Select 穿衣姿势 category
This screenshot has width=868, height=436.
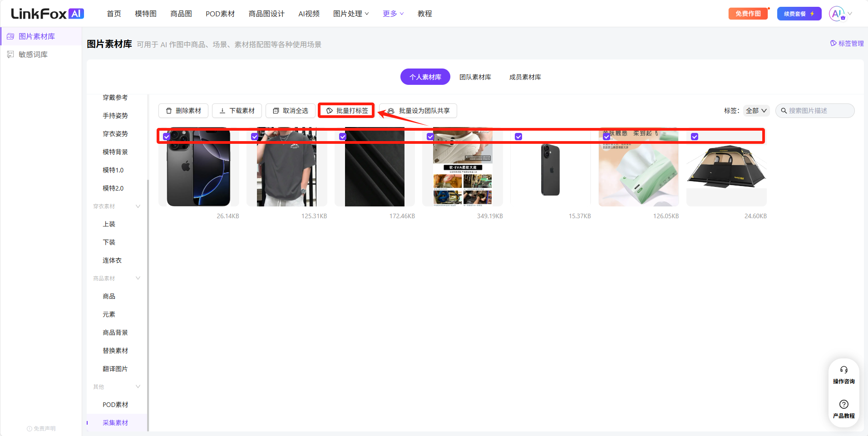[115, 134]
